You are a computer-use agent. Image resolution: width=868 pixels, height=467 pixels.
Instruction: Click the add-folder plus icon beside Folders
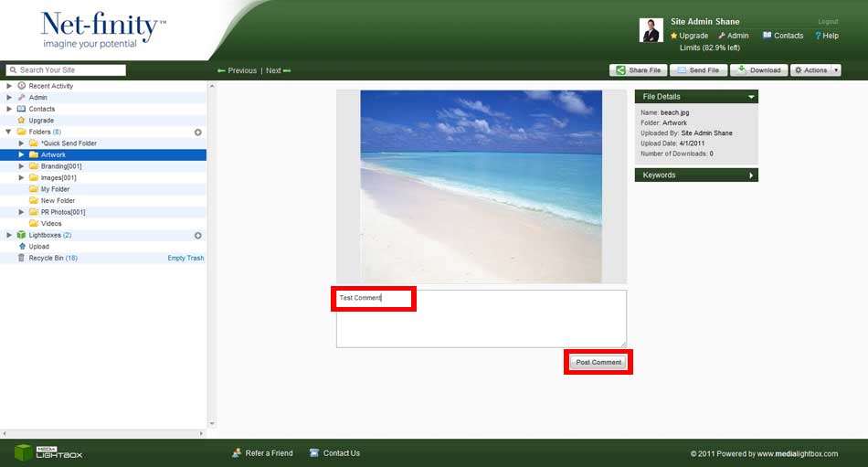[198, 133]
